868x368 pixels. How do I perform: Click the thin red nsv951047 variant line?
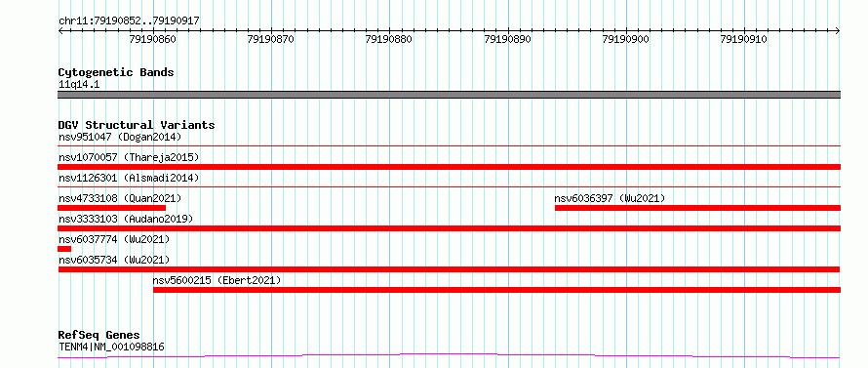(449, 146)
